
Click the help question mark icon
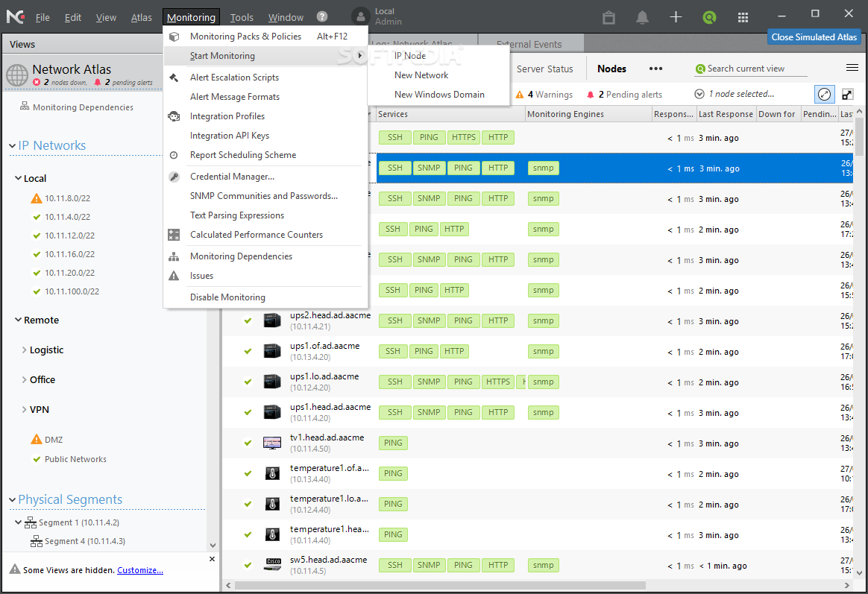pyautogui.click(x=322, y=16)
